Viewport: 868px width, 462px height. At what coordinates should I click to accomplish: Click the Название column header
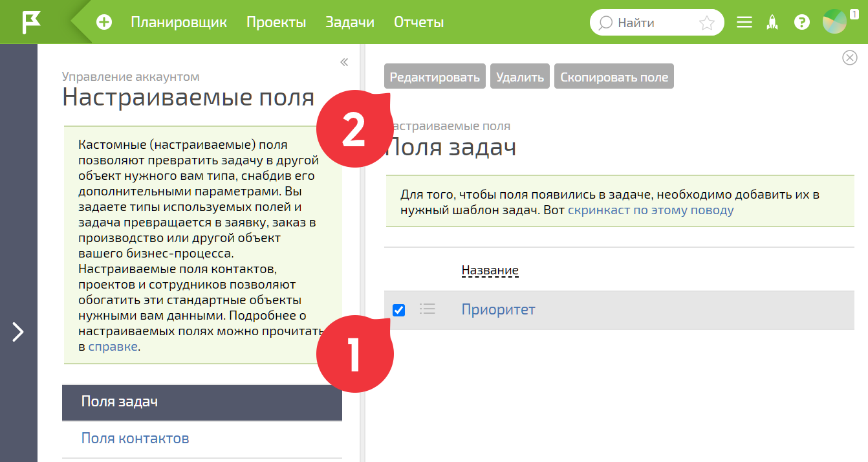(x=490, y=270)
